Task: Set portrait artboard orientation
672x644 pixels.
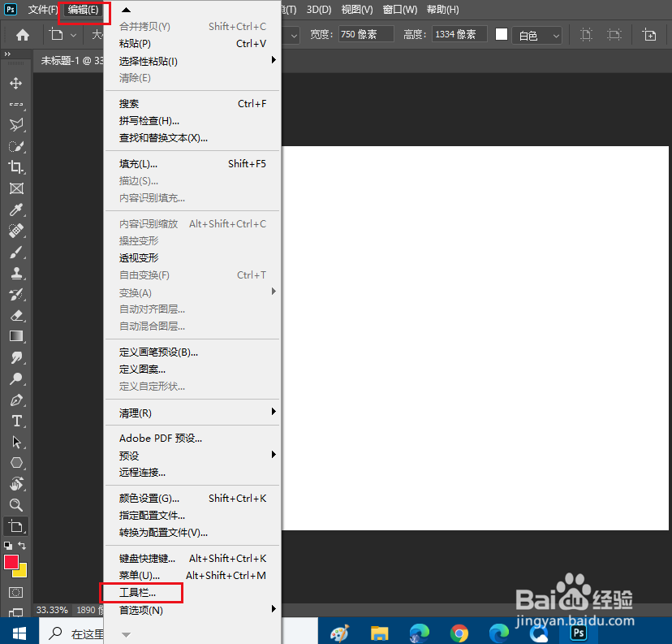Action: (x=586, y=34)
